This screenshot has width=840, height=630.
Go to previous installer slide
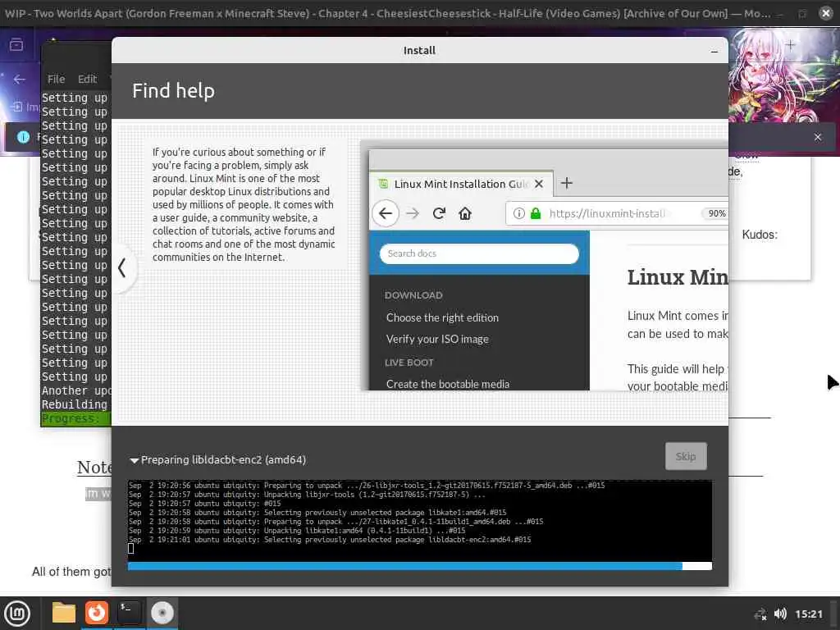(122, 268)
